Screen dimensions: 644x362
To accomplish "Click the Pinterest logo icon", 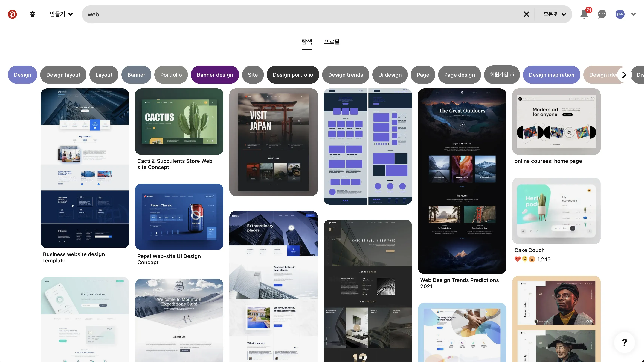I will tap(12, 14).
